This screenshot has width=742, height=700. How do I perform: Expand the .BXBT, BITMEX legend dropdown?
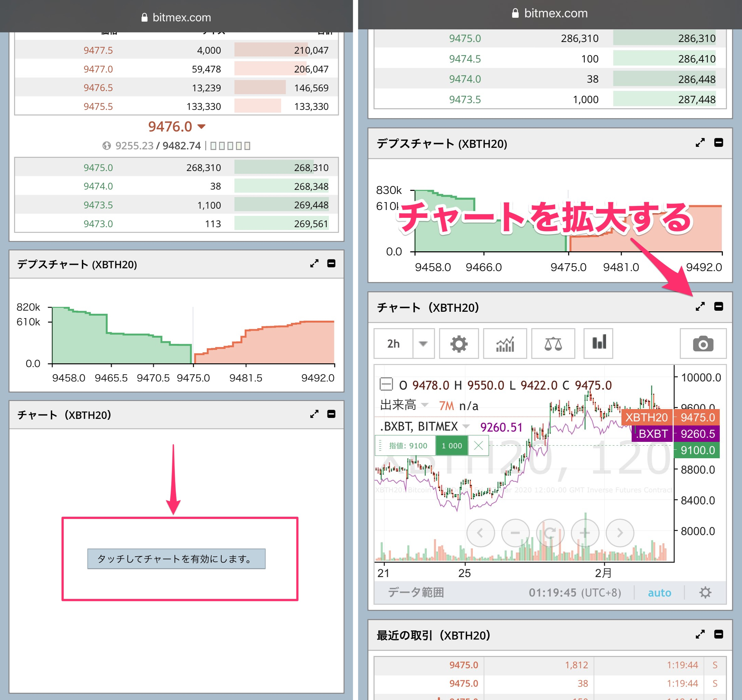[466, 426]
